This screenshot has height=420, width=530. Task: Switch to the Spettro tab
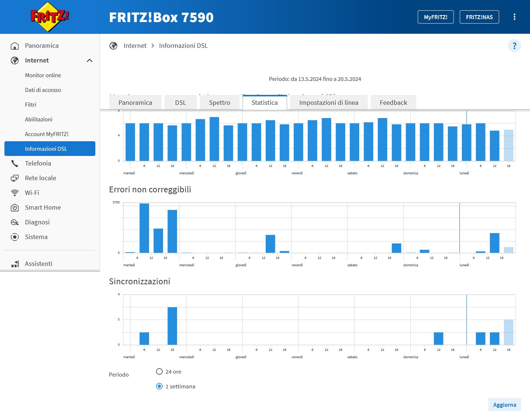pos(219,103)
